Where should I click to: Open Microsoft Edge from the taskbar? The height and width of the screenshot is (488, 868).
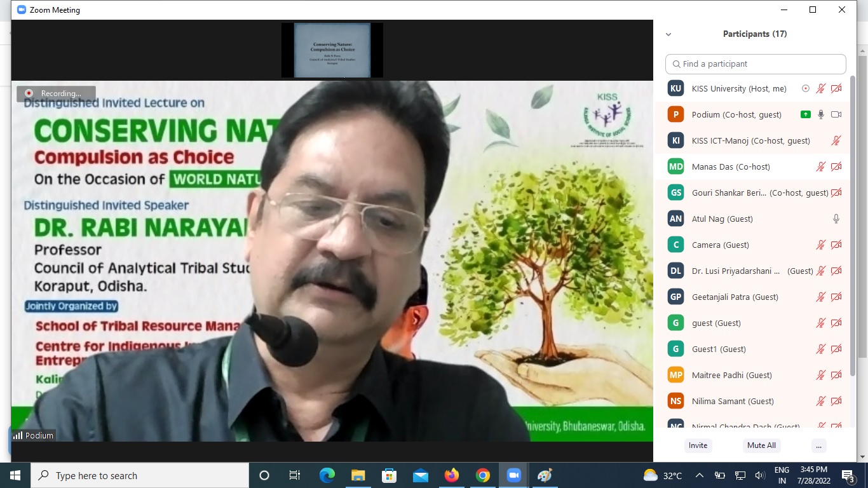(327, 475)
